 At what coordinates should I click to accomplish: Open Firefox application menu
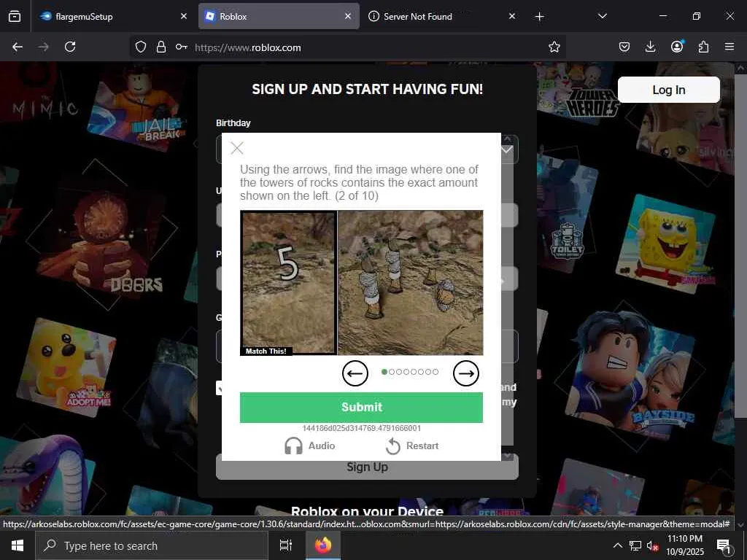coord(729,47)
